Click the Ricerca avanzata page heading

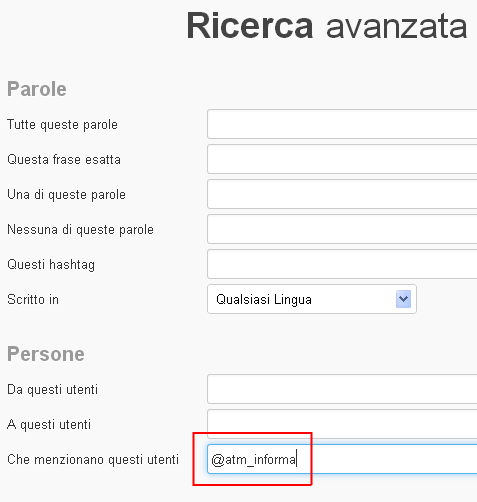(x=327, y=26)
